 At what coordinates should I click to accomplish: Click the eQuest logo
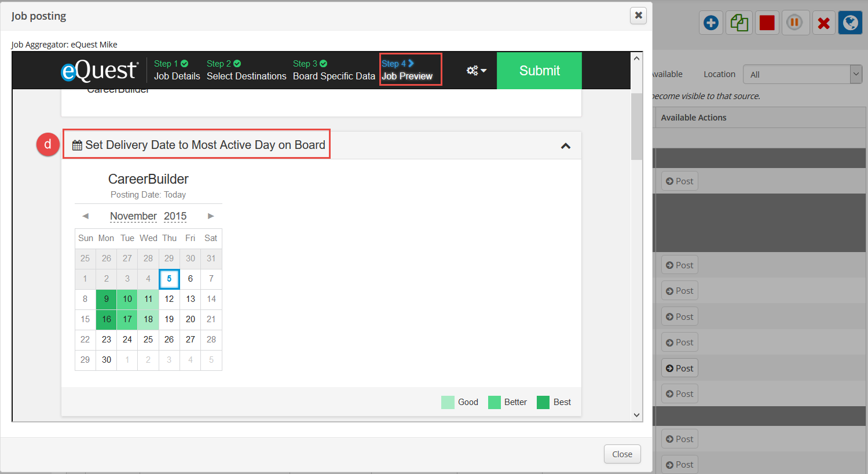(x=99, y=70)
